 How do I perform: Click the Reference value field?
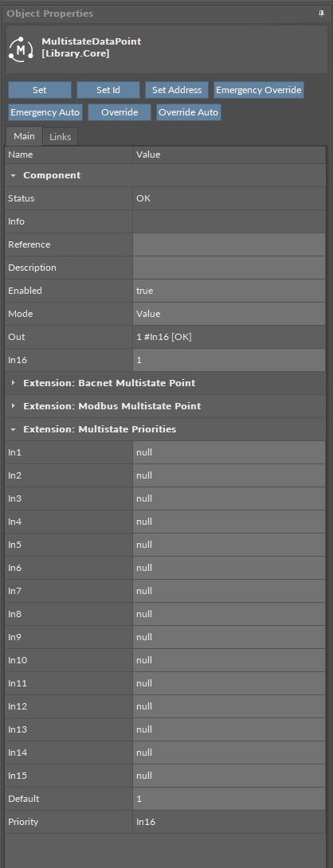point(229,244)
